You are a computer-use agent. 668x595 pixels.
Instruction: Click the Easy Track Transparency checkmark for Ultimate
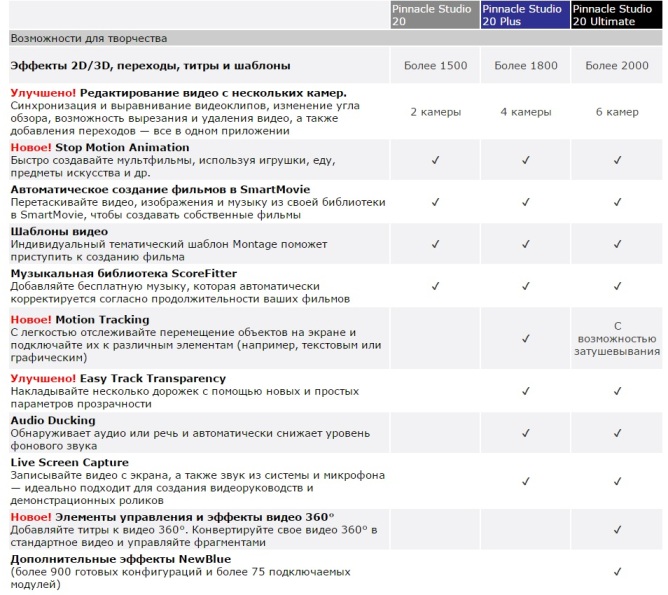pyautogui.click(x=616, y=391)
